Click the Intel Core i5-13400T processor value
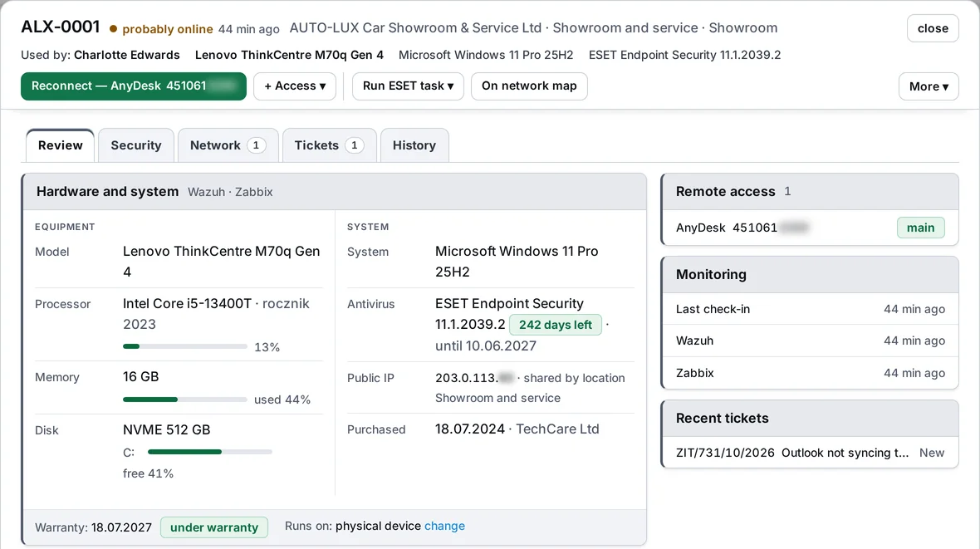980x549 pixels. [x=187, y=303]
